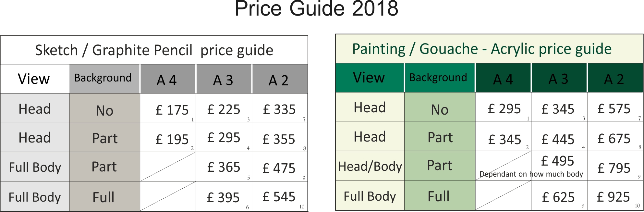Select the £ 175 sketch price cell
Image resolution: width=644 pixels, height=212 pixels.
pos(168,108)
